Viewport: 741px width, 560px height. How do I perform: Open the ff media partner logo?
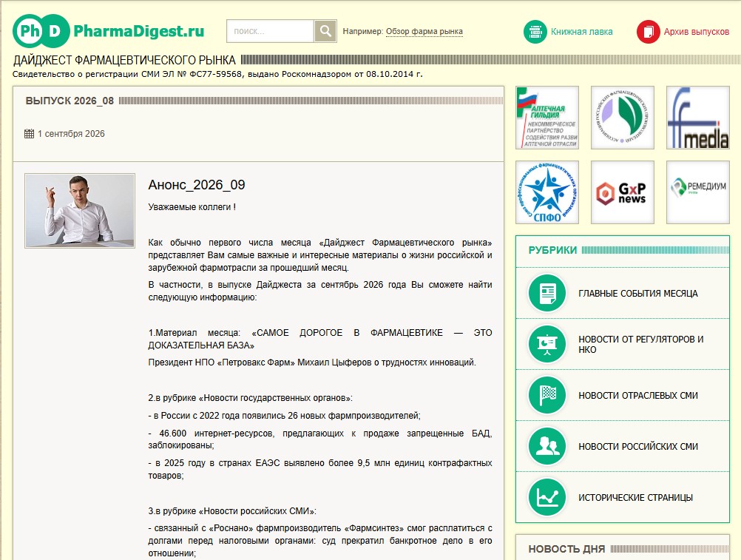(x=698, y=118)
